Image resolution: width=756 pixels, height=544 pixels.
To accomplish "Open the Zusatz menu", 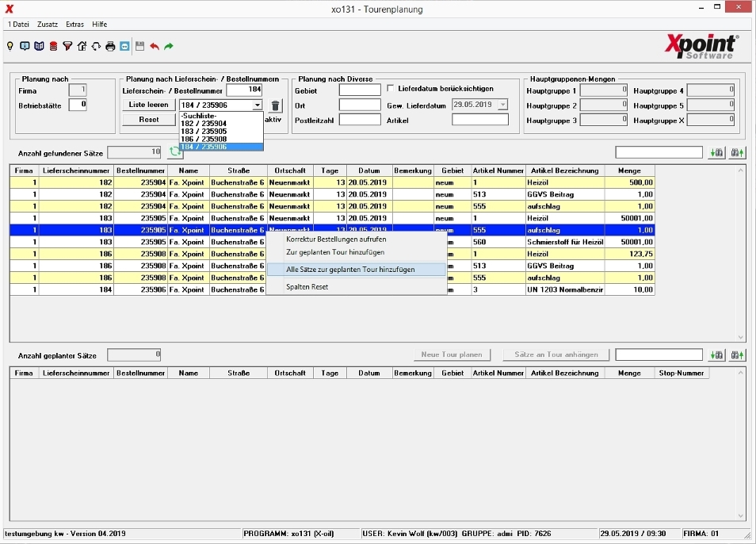I will click(x=48, y=24).
